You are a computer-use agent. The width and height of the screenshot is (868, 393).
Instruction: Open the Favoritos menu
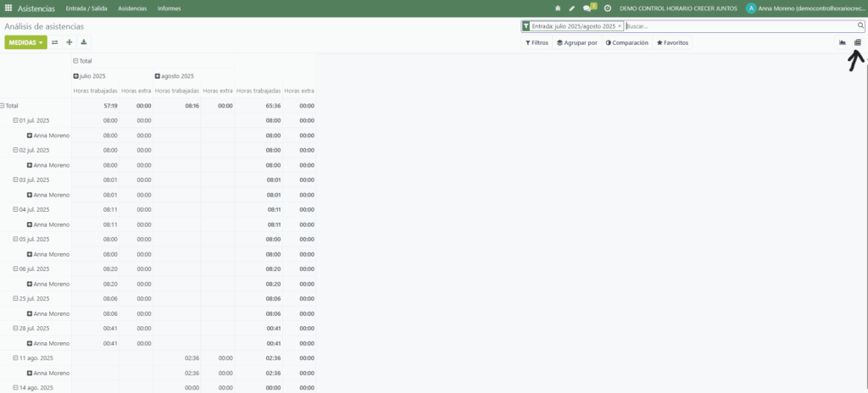tap(672, 42)
